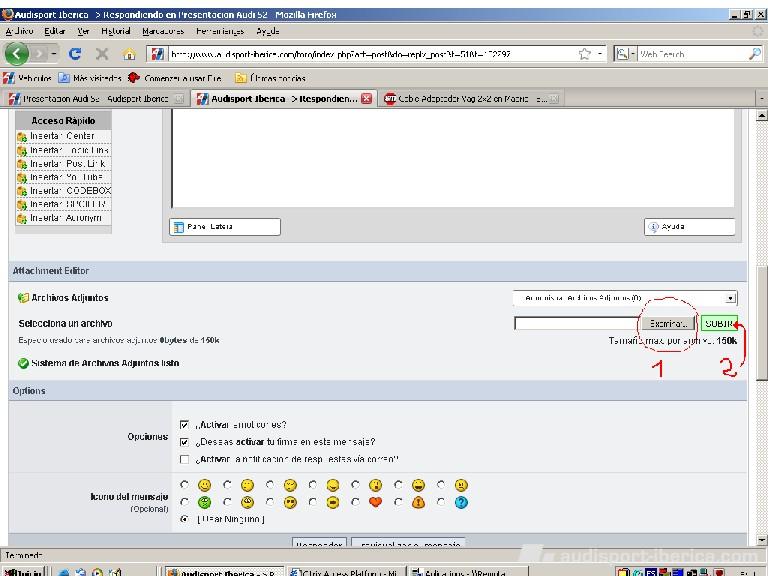Click the Insertar Post Link icon
Viewport: 768px width, 576px height.
(22, 164)
